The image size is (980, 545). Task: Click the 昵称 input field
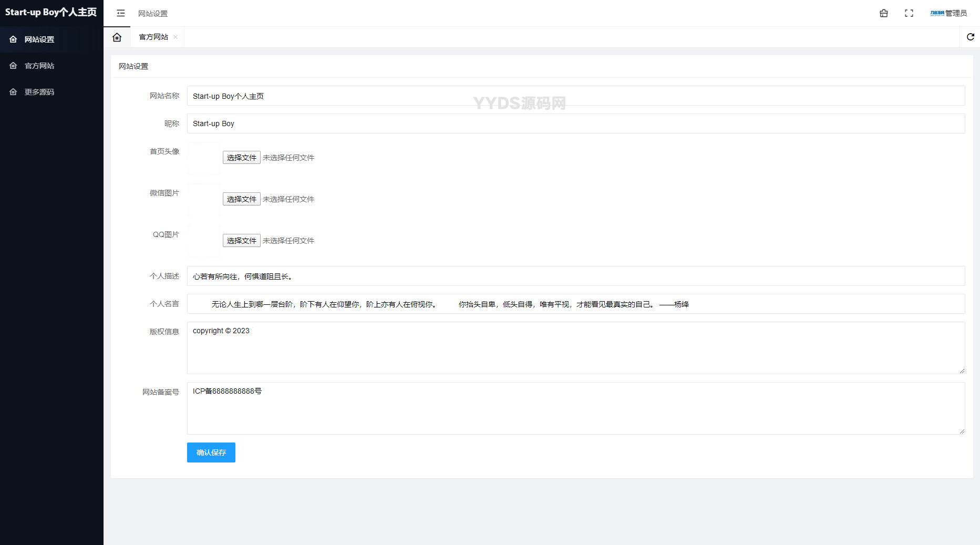pyautogui.click(x=575, y=124)
